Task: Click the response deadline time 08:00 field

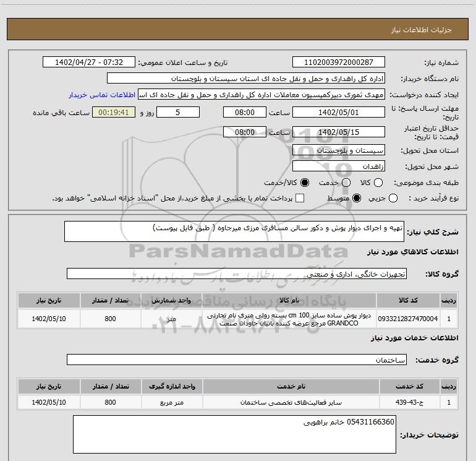Action: click(245, 112)
